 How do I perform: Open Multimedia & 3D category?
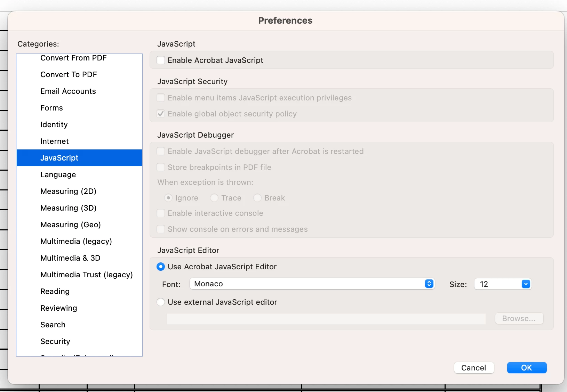coord(79,258)
